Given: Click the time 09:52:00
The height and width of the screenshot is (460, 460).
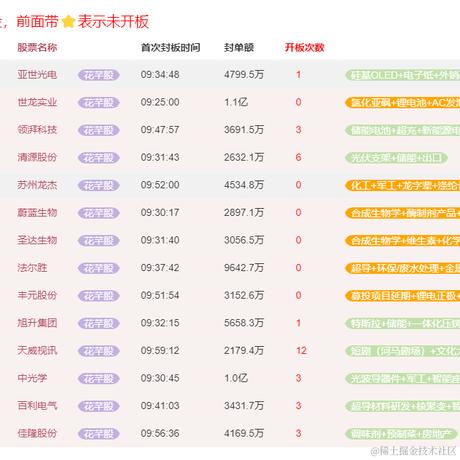Looking at the screenshot, I should pyautogui.click(x=160, y=185).
